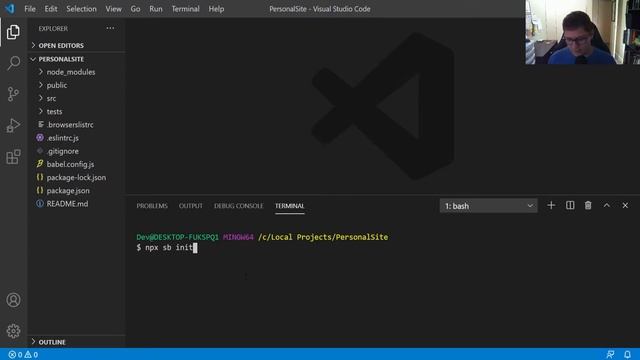This screenshot has width=640, height=360.
Task: Click the webcam video overlay thumbnail
Action: (582, 32)
